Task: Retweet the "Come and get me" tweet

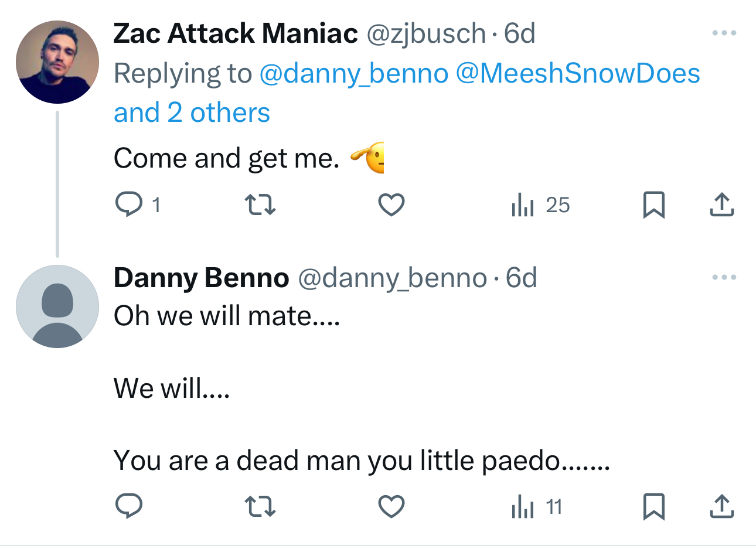Action: (x=260, y=205)
